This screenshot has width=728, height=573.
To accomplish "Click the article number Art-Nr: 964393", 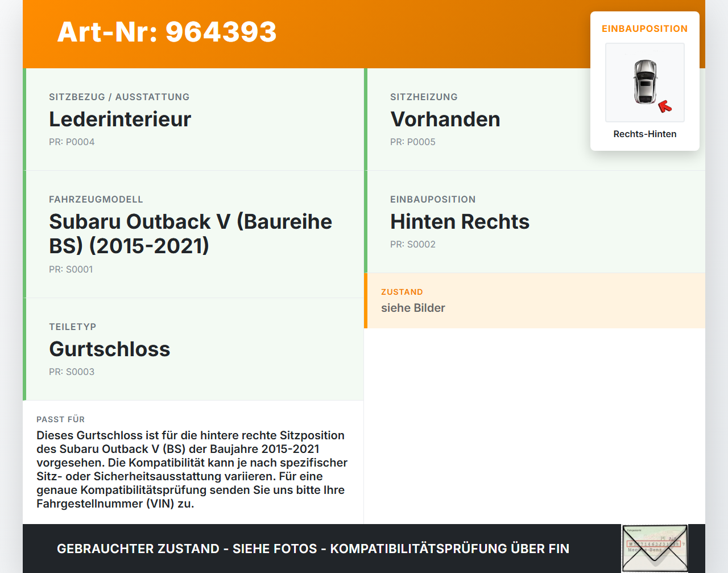I will [167, 33].
